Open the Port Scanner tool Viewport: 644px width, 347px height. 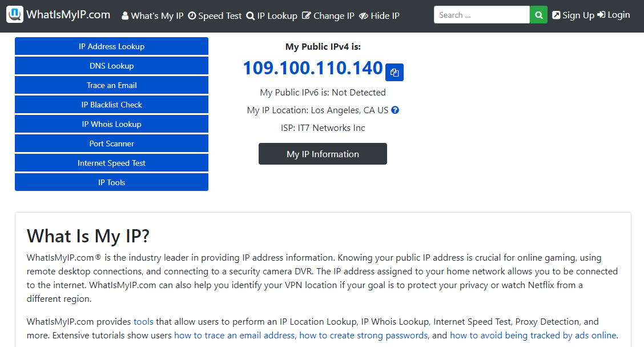click(x=112, y=143)
